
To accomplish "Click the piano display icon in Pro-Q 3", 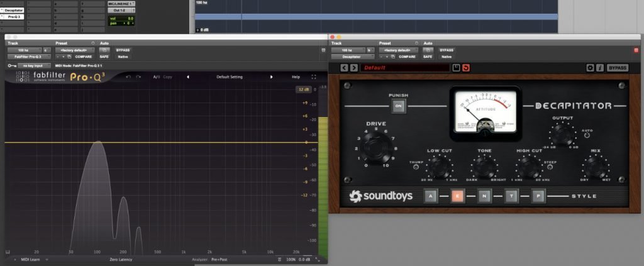I will (x=8, y=252).
